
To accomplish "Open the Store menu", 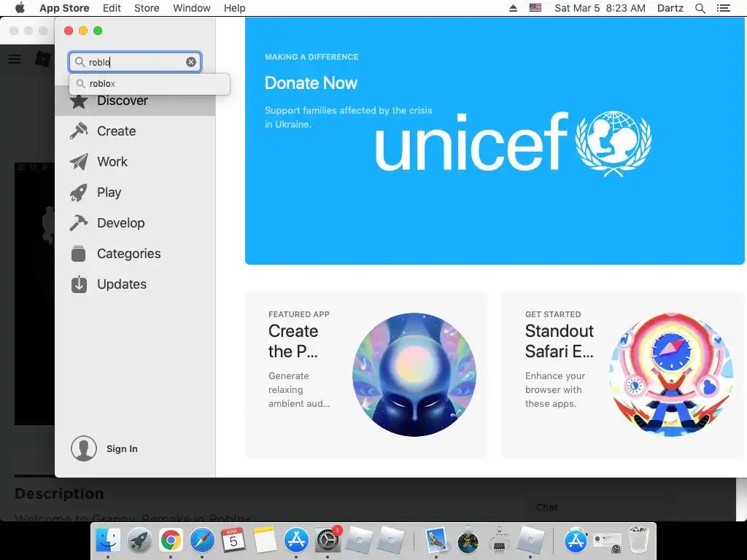I will [147, 8].
